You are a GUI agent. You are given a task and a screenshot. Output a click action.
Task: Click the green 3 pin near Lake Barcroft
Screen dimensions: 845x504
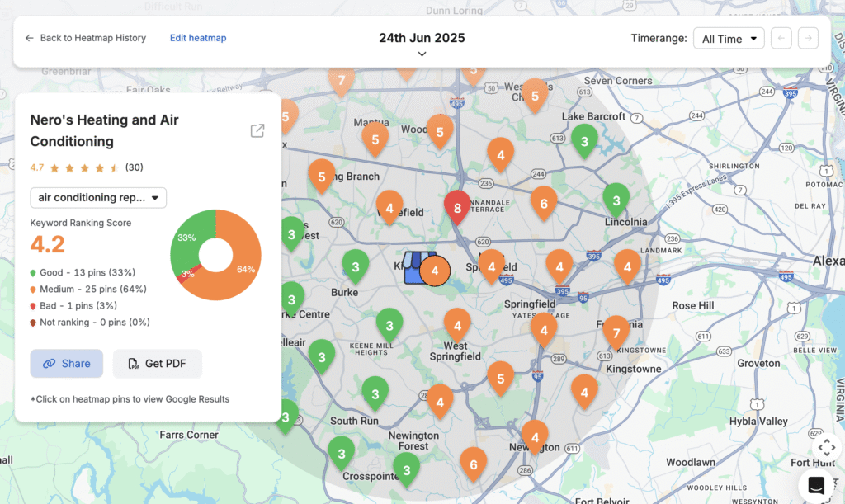584,141
